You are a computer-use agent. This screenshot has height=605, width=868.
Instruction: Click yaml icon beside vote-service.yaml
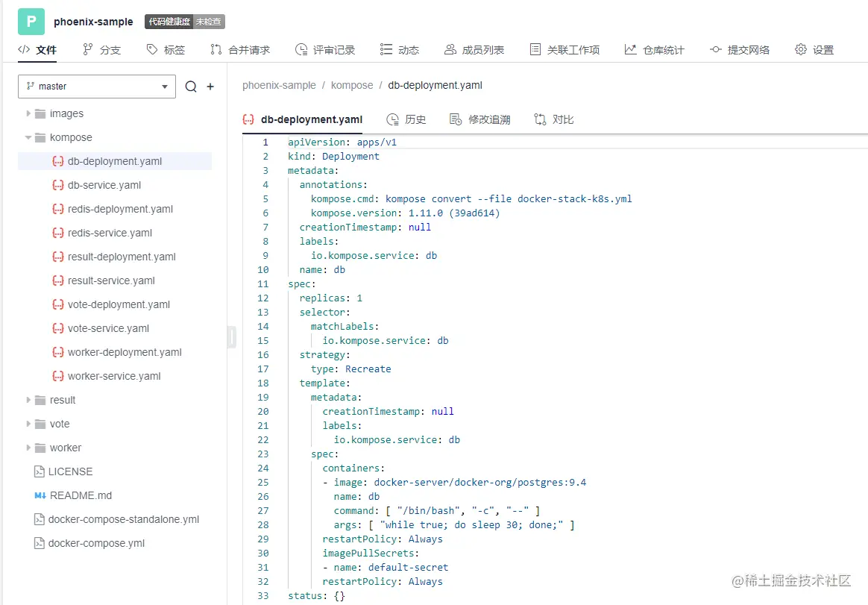(x=57, y=328)
